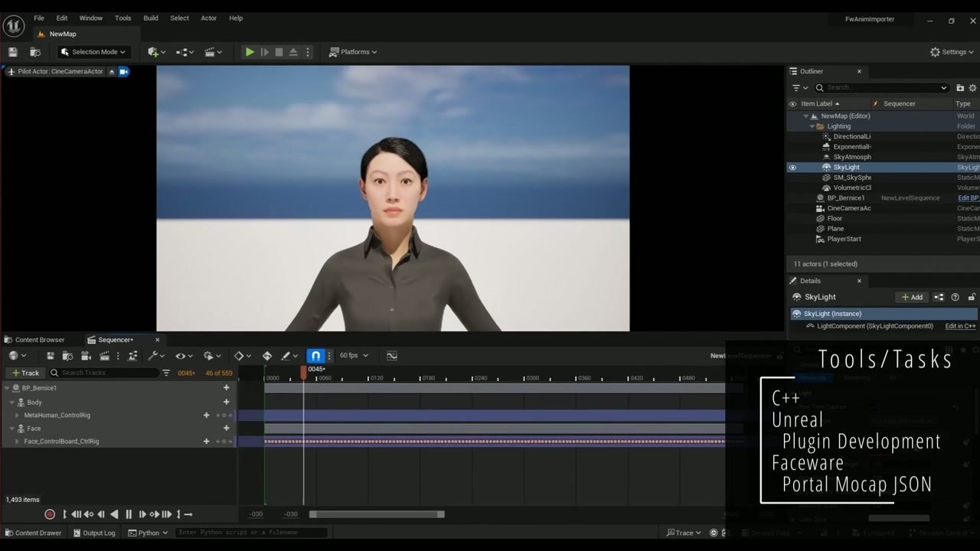
Task: Expand the Face_ControlBoard_CtrlRig track
Action: click(x=18, y=442)
